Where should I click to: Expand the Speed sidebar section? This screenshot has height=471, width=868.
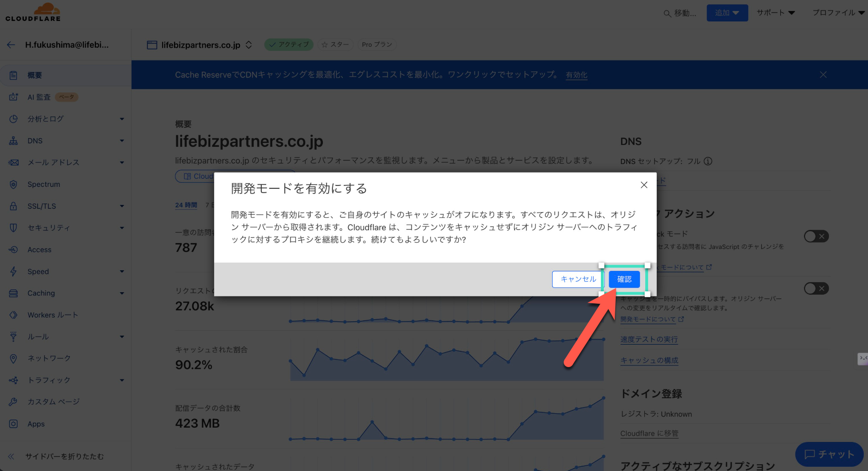(x=122, y=272)
